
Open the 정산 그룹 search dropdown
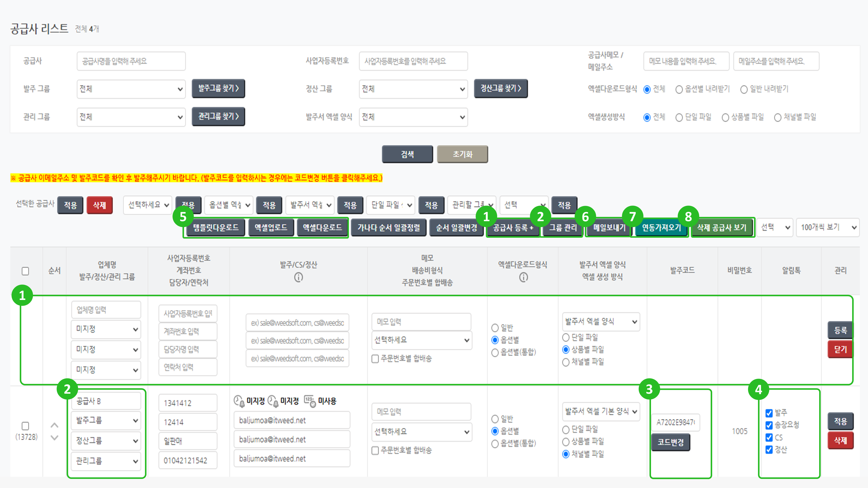413,89
